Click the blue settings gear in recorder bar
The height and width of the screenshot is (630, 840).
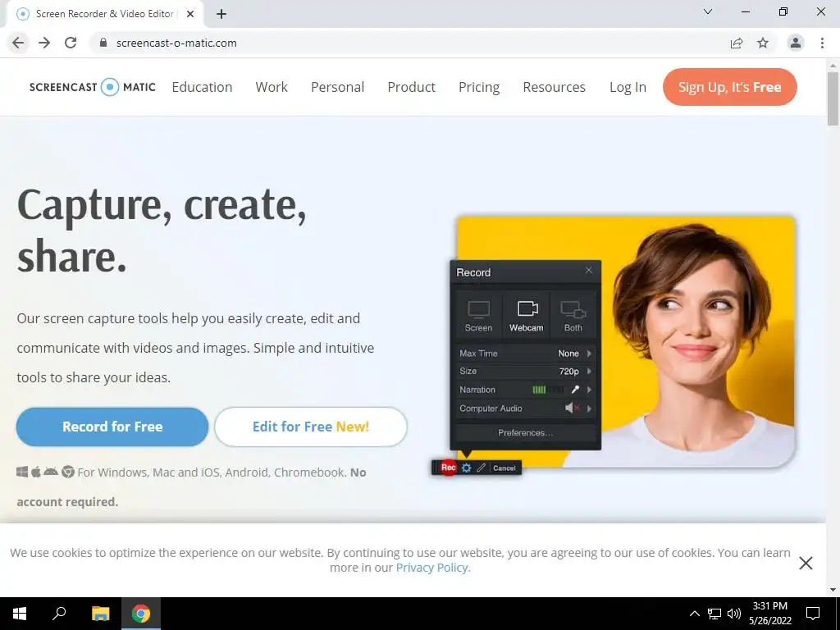click(x=467, y=468)
